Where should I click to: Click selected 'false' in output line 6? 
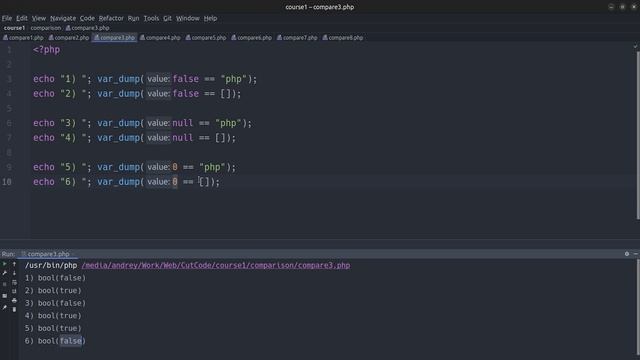pos(71,341)
